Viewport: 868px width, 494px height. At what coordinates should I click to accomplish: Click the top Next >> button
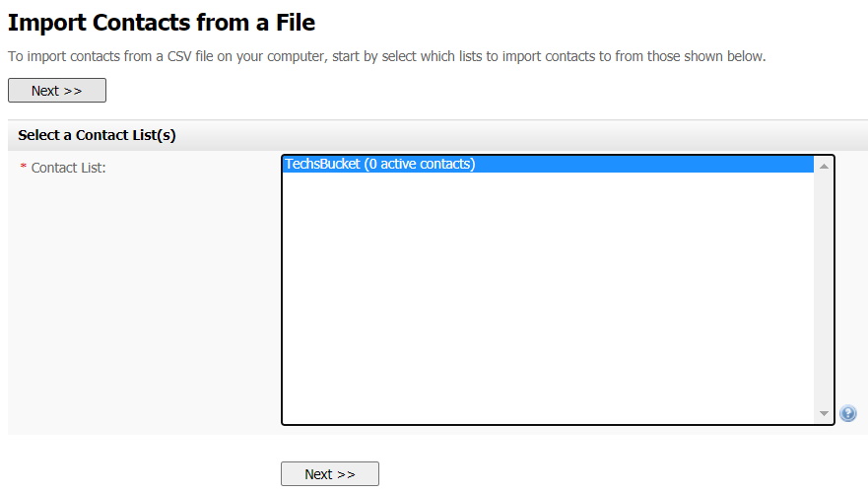[57, 91]
